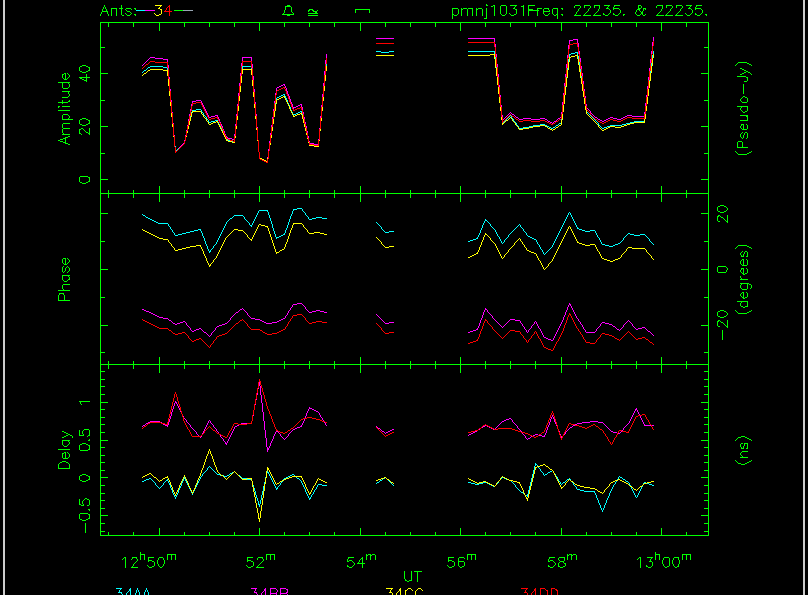
Task: Select the cyan 34AA legend label
Action: tap(135, 591)
